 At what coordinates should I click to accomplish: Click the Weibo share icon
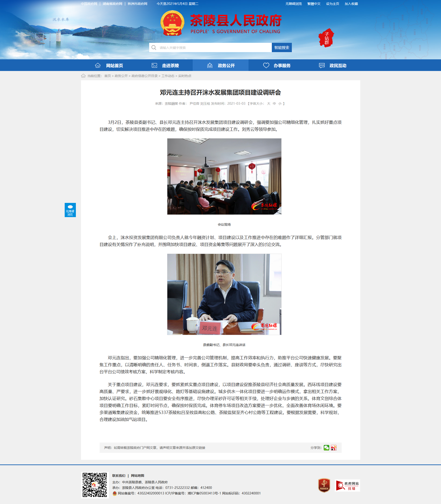[333, 448]
